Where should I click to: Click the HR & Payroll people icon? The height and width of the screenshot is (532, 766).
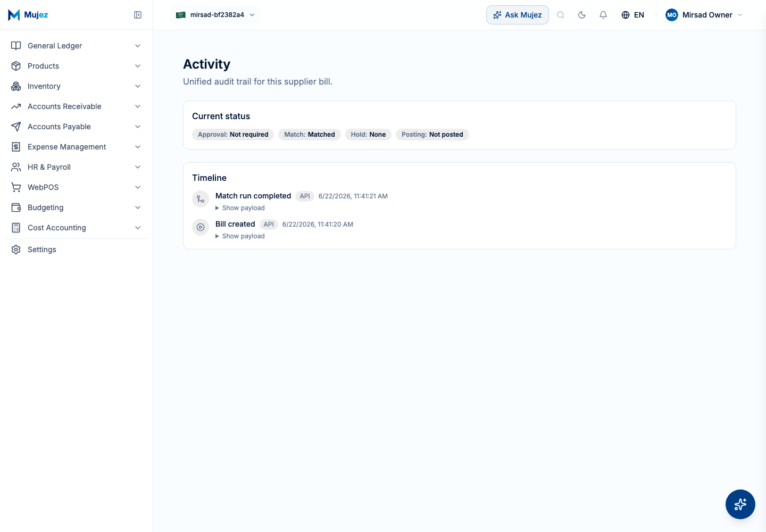(x=16, y=167)
